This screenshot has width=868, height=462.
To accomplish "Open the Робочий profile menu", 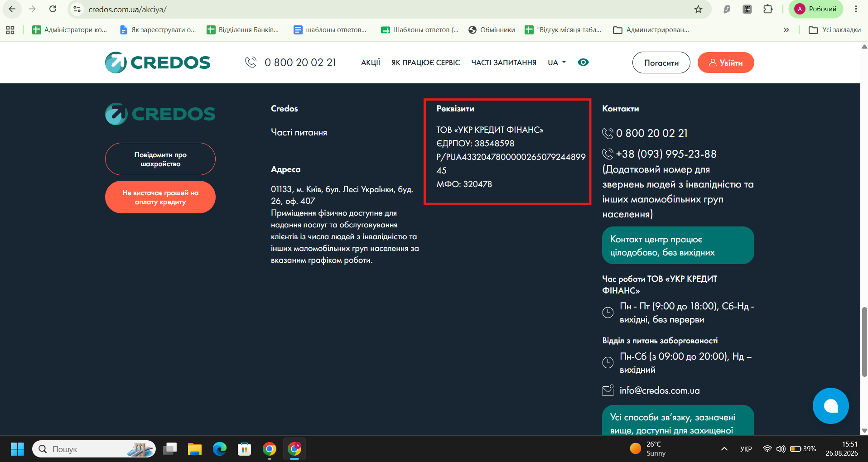I will pos(816,9).
